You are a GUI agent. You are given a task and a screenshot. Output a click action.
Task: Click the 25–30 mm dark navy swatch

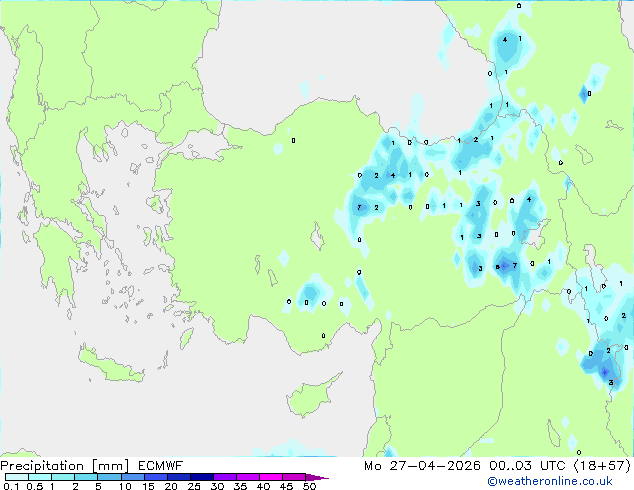tap(202, 477)
